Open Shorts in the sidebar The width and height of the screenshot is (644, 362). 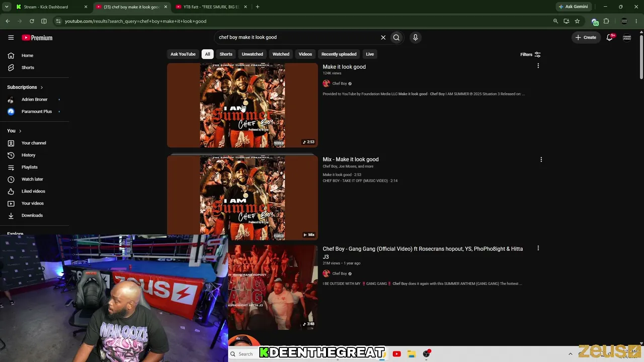pyautogui.click(x=28, y=67)
